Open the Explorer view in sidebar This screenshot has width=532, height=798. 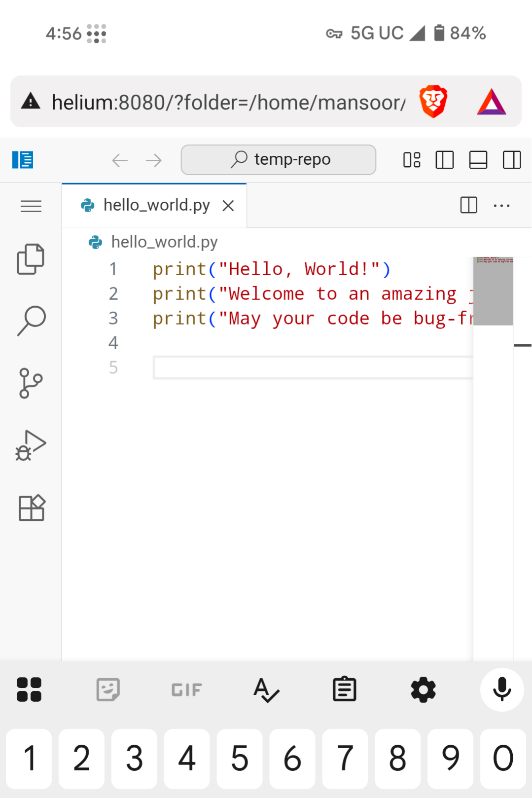(x=31, y=258)
